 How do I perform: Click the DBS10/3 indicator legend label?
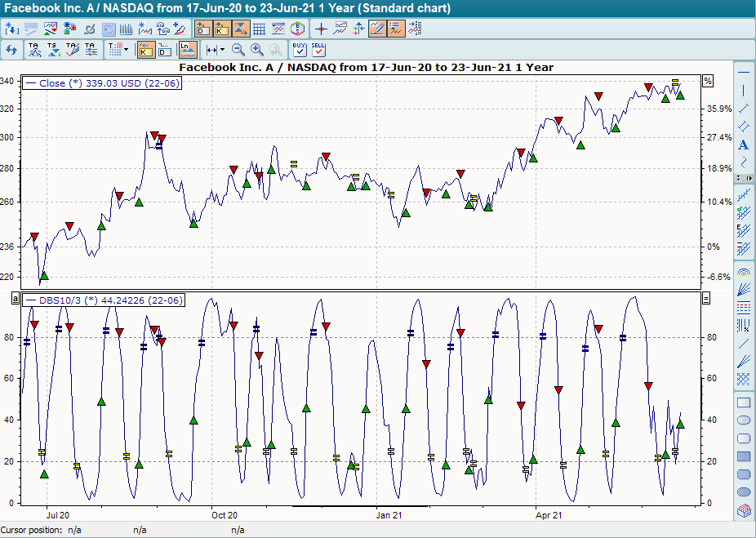click(x=102, y=300)
